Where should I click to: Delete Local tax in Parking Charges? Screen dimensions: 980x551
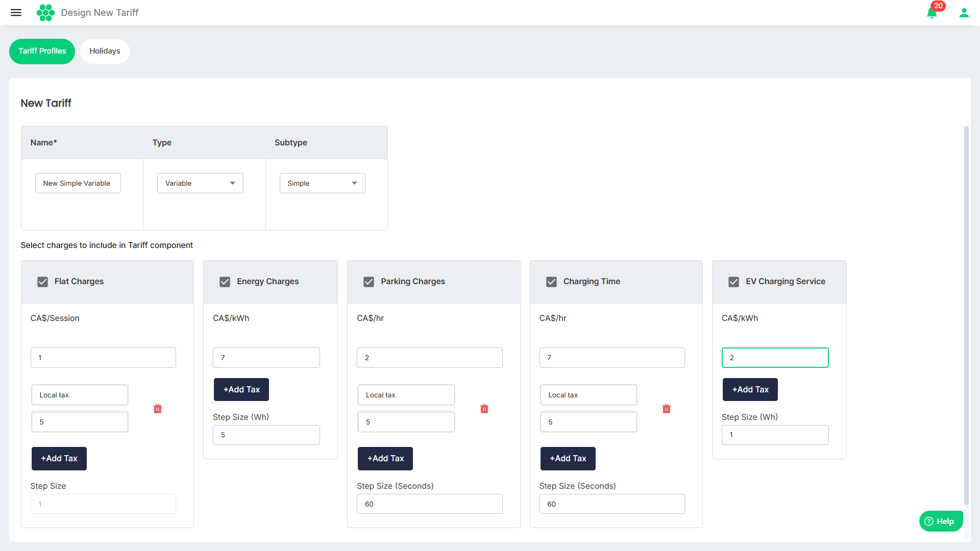pyautogui.click(x=484, y=409)
